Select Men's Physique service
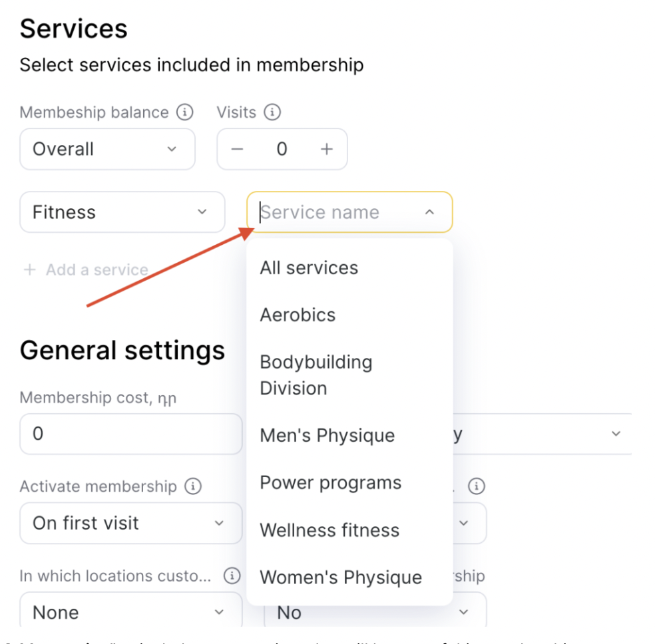This screenshot has height=644, width=655. click(x=327, y=436)
